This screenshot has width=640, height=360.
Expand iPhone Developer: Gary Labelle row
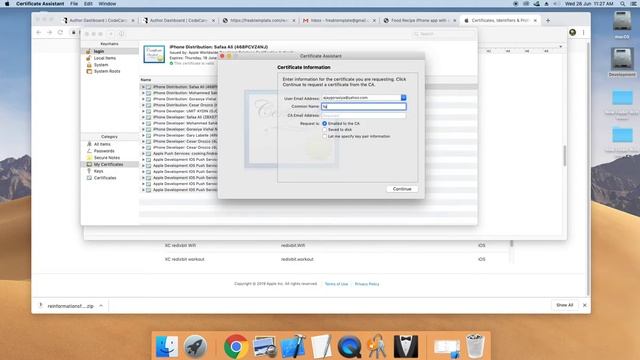pyautogui.click(x=143, y=135)
